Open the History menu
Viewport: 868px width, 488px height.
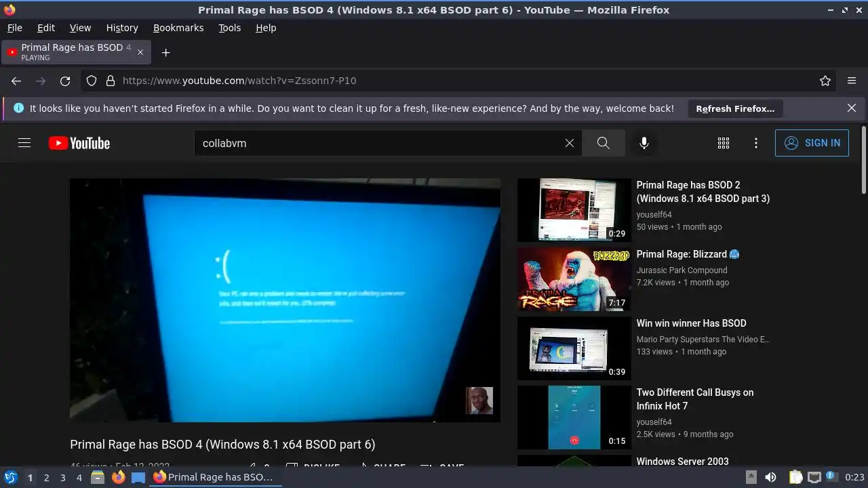(122, 28)
